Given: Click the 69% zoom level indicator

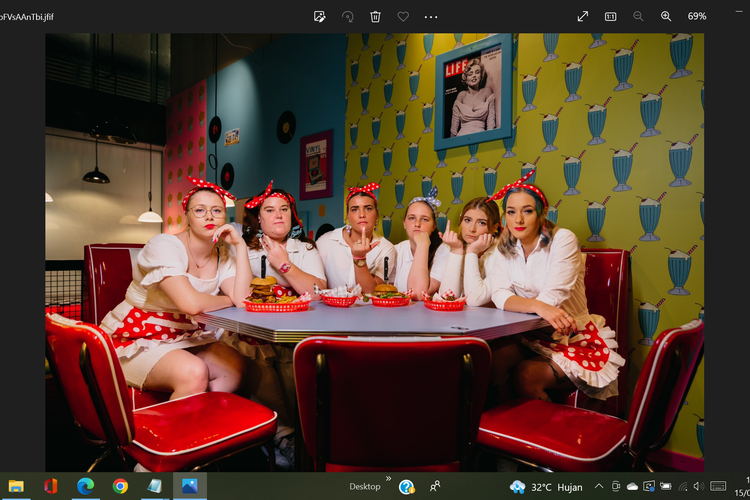Looking at the screenshot, I should point(697,16).
